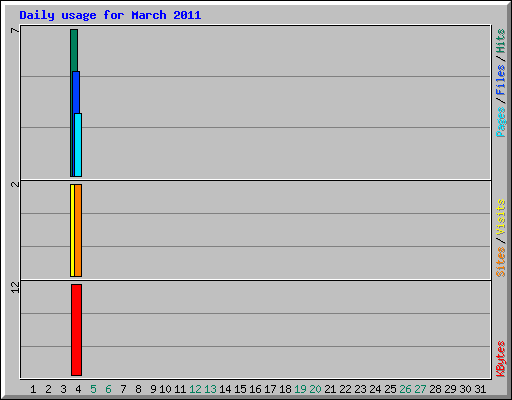Click the y-axis value 12

pyautogui.click(x=15, y=287)
